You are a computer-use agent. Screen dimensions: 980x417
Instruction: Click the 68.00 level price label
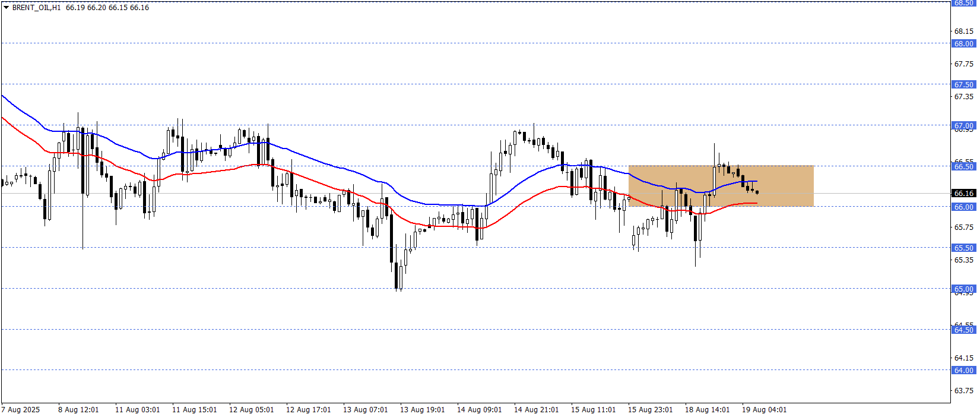[964, 43]
